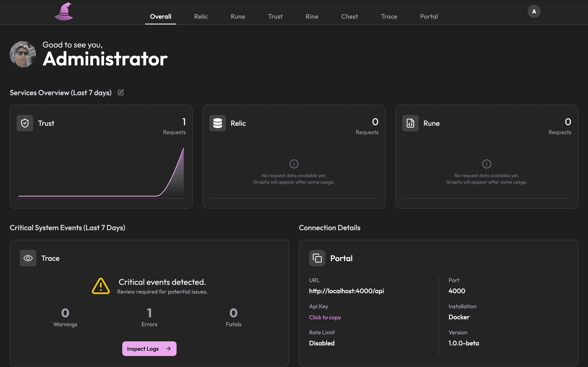Copy the Api Key via Click to copy

tap(325, 317)
